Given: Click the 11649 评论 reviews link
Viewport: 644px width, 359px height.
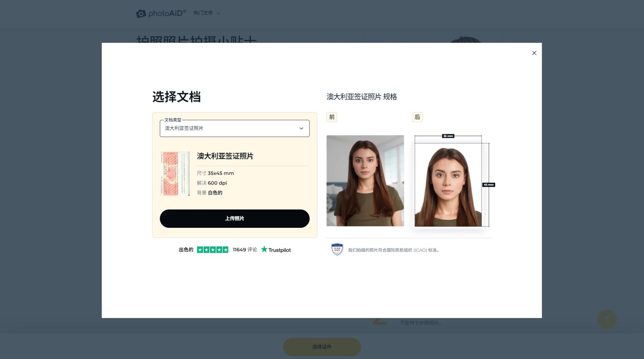Looking at the screenshot, I should (244, 250).
